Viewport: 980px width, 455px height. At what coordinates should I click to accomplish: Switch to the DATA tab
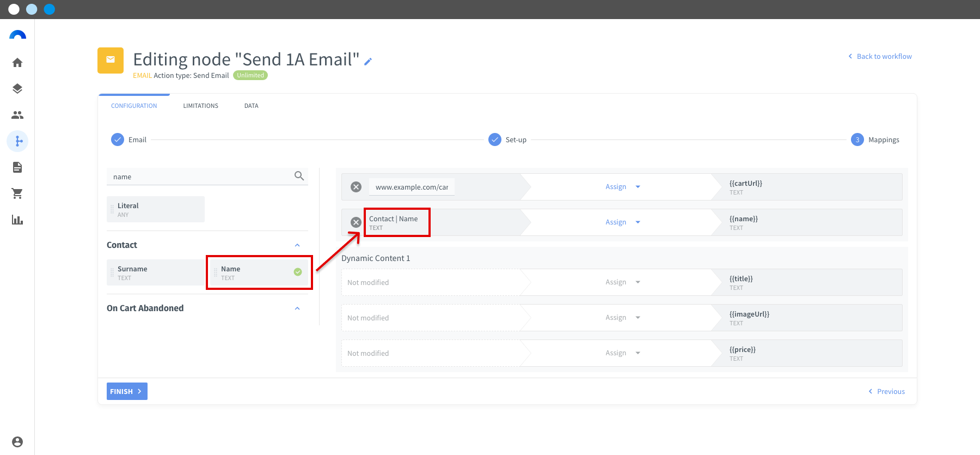click(251, 106)
